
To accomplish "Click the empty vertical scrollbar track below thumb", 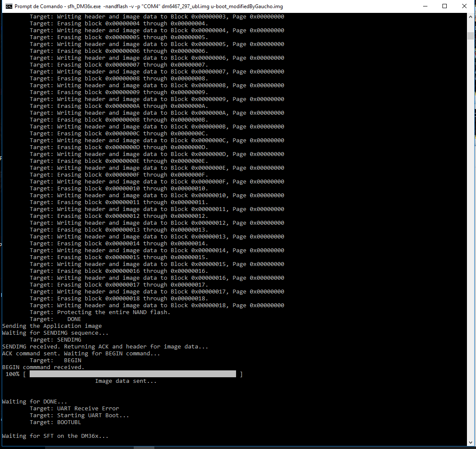I will (x=470, y=239).
